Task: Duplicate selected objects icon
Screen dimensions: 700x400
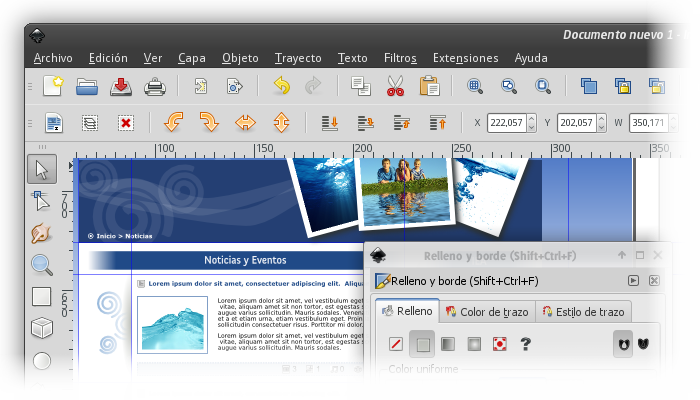Action: (589, 86)
